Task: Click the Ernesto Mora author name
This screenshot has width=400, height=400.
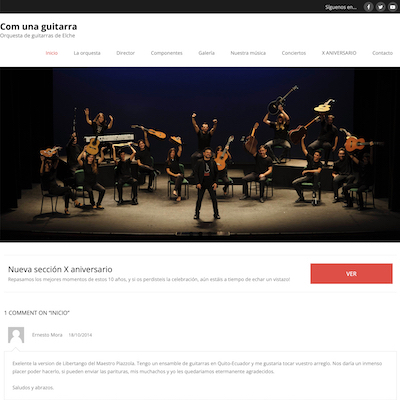Action: coord(47,335)
